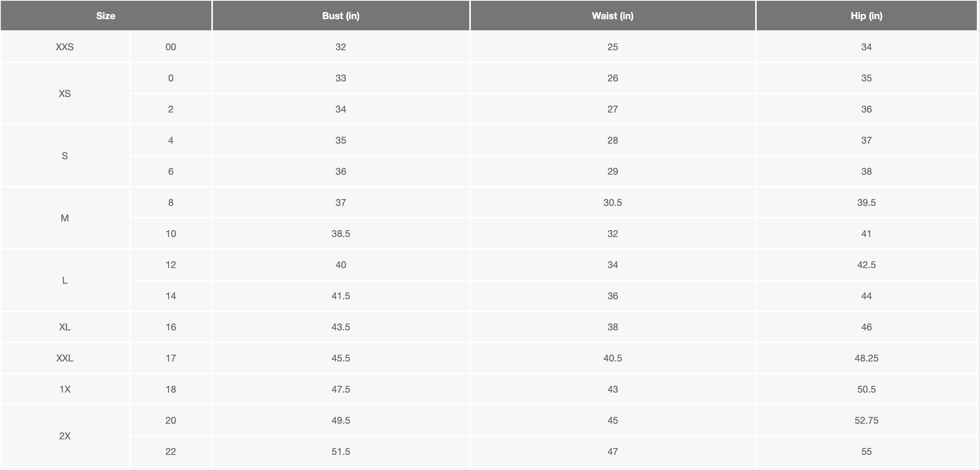
Task: Click the Size column header
Action: pyautogui.click(x=106, y=16)
